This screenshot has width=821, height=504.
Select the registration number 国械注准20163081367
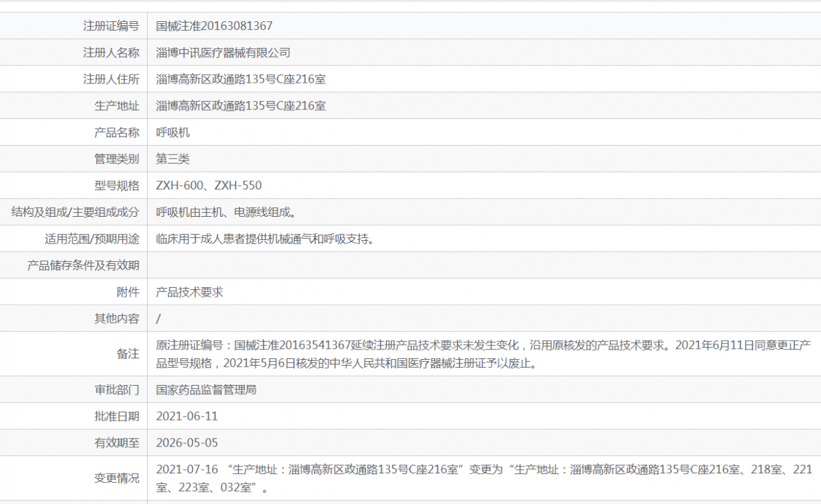click(214, 26)
